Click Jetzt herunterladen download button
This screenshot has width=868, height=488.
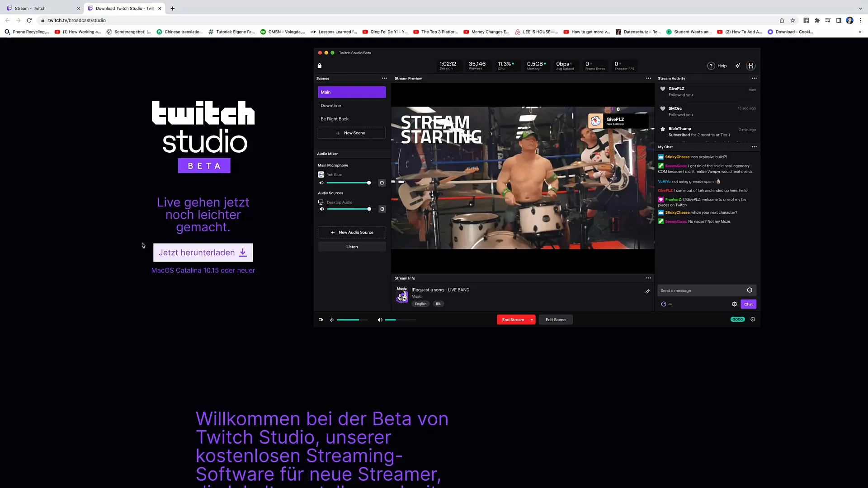tap(203, 252)
